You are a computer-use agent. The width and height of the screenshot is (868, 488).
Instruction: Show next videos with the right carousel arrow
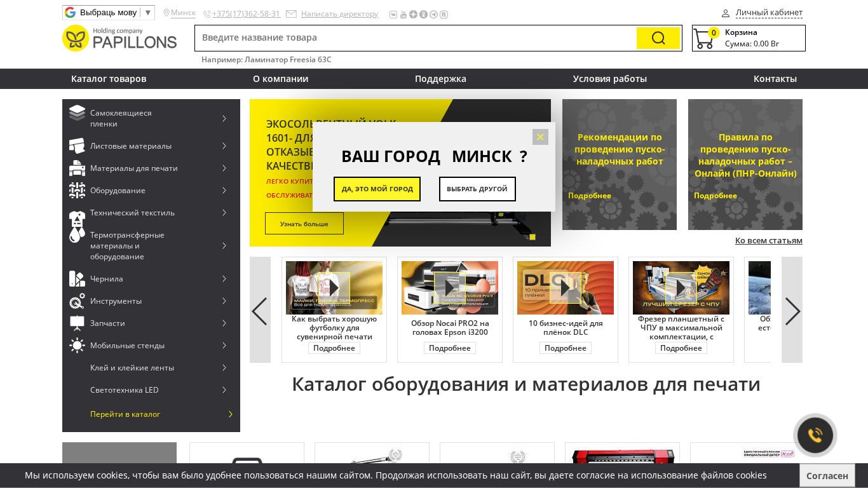click(792, 310)
